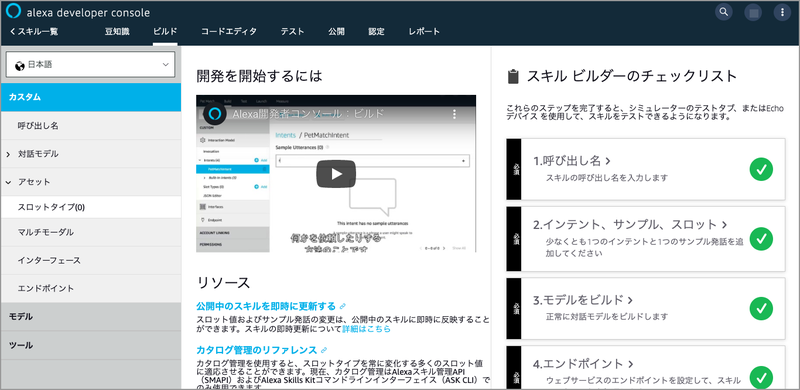Switch to コードエディタ tab
800x390 pixels.
coord(229,32)
